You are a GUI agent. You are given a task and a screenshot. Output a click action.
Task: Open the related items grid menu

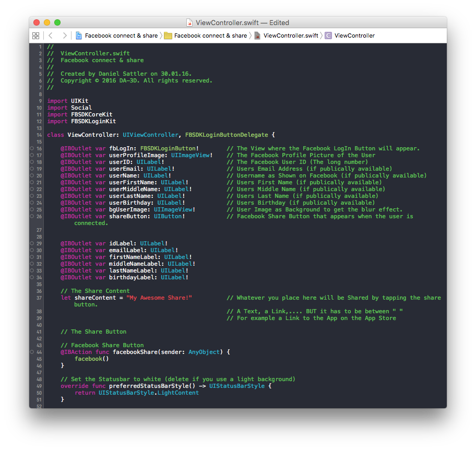pos(36,36)
